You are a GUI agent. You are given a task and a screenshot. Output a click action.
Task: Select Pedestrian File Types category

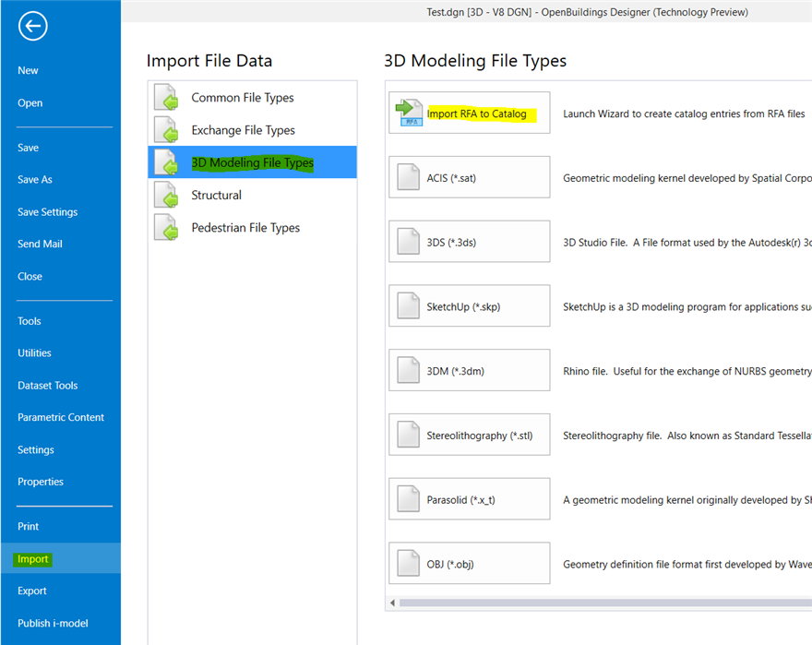(252, 227)
